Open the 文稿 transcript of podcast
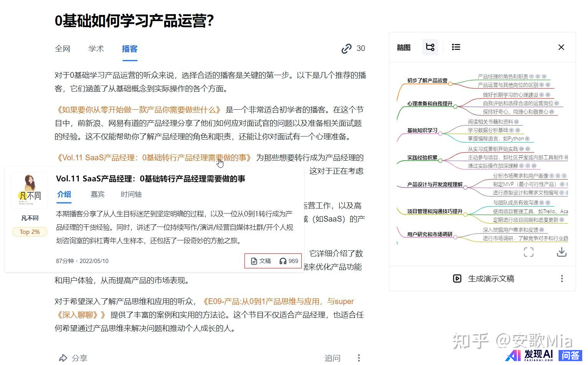Screen dimensions: 588x365 tap(261, 261)
